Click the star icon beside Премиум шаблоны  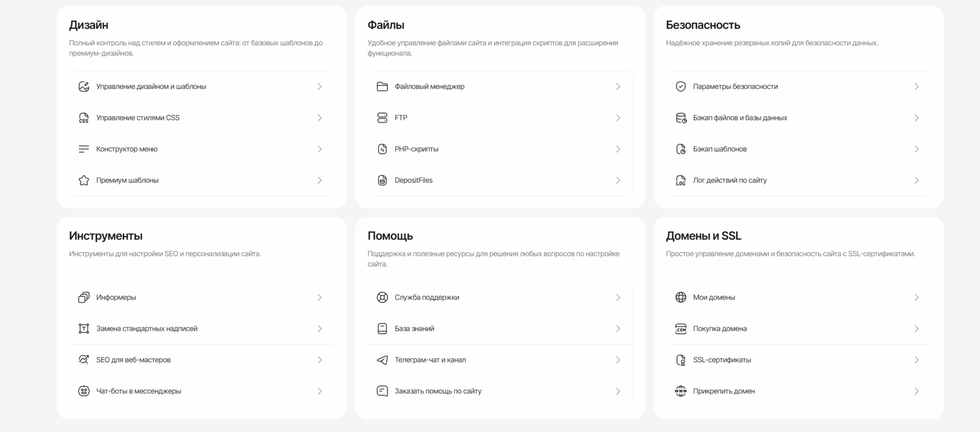coord(84,181)
